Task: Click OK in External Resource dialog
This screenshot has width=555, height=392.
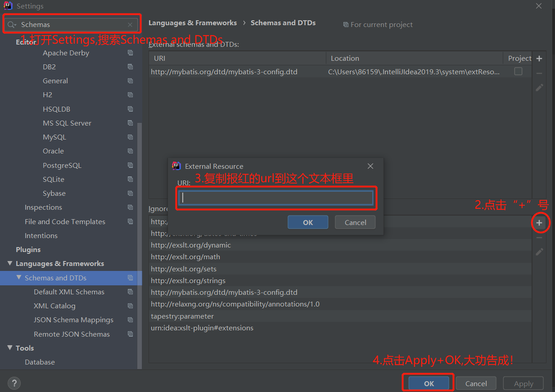Action: tap(308, 222)
